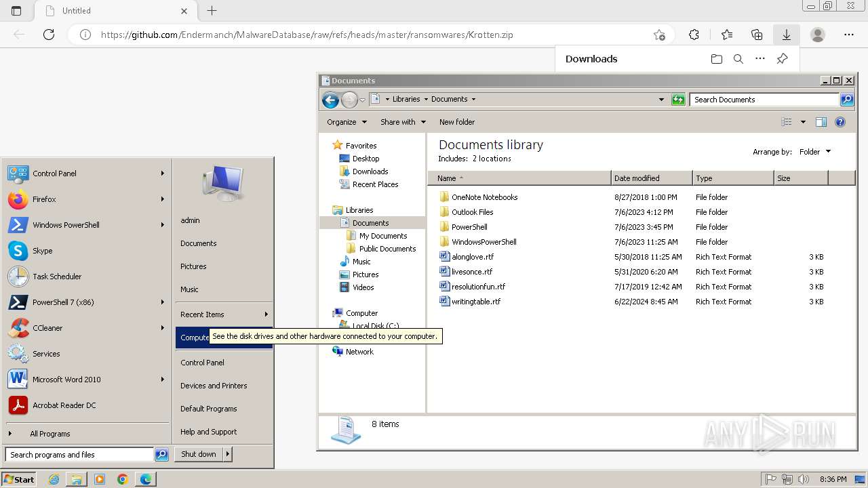
Task: Open Firefox from the Start menu
Action: pos(86,199)
